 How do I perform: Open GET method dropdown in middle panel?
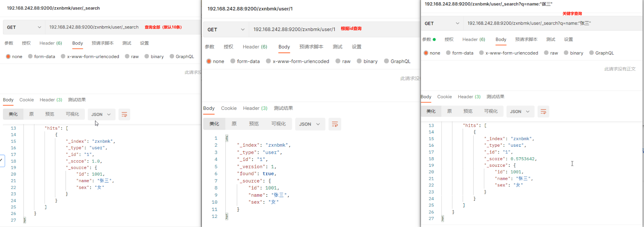point(226,30)
